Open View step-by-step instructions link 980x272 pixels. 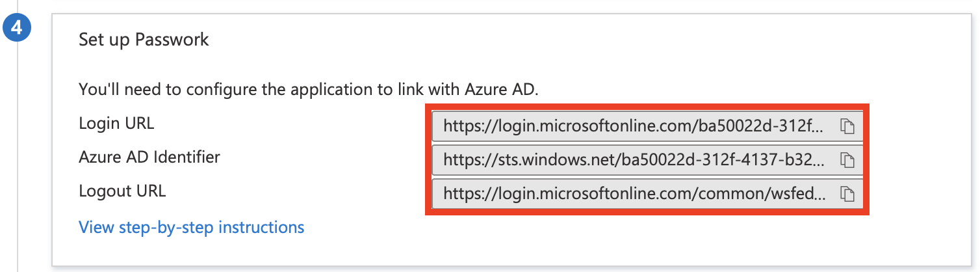(191, 227)
